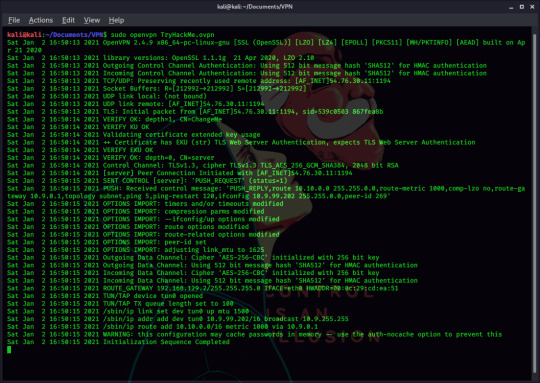The width and height of the screenshot is (540, 383).
Task: Click 'Outgoing Control Channel Authentication' line
Action: pos(247,65)
